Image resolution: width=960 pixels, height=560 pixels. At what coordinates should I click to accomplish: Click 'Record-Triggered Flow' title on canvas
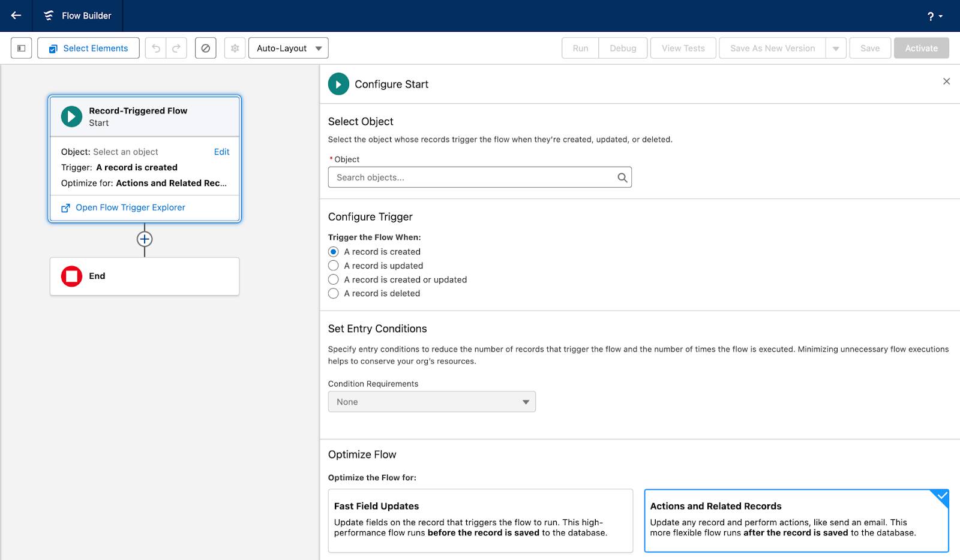(x=138, y=111)
